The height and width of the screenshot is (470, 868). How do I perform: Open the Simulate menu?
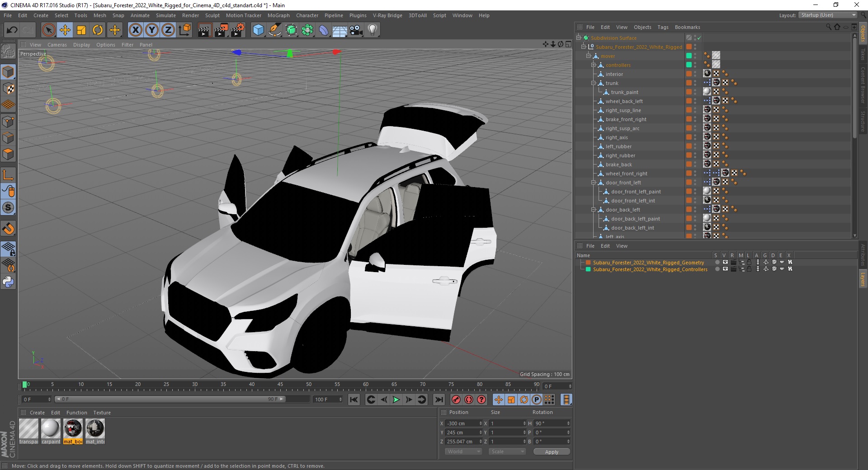point(165,15)
